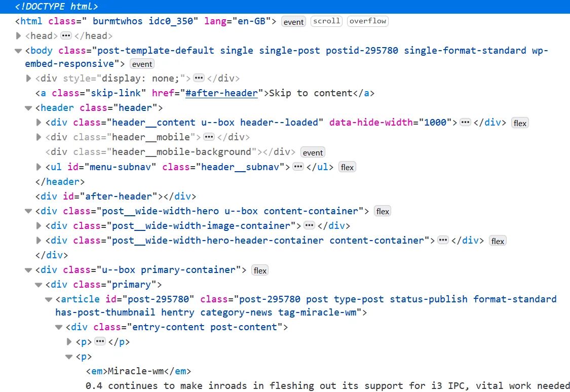Toggle the flex badge on primary-container div
The height and width of the screenshot is (392, 570).
pos(260,270)
